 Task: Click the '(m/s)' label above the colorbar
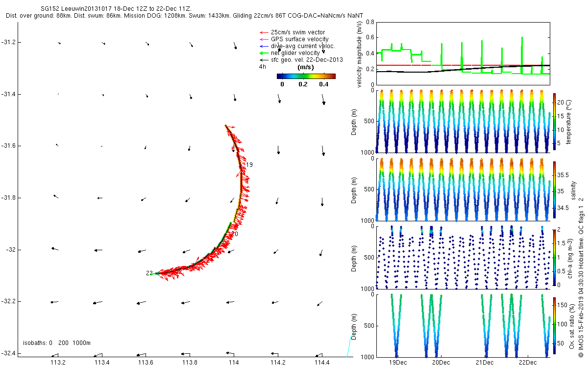(306, 67)
